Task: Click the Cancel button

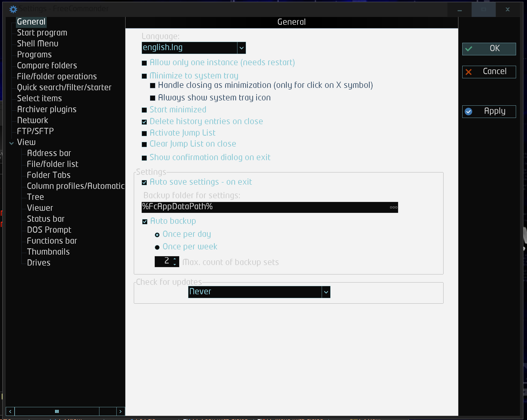Action: coord(489,72)
